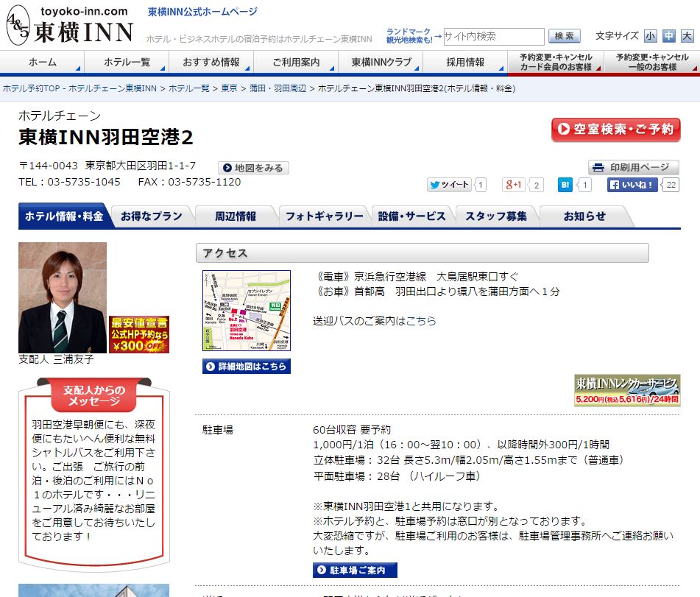Click the site search input field
Screen dimensions: 700x597
(493, 36)
